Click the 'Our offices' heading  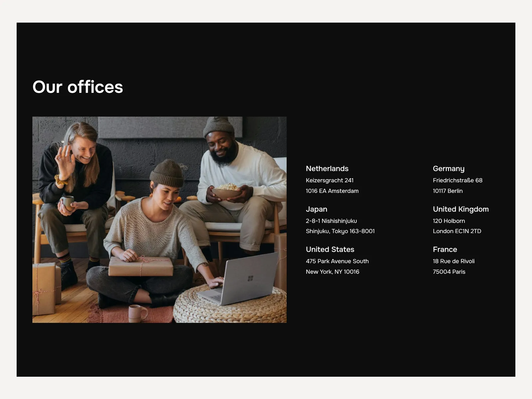[x=78, y=87]
